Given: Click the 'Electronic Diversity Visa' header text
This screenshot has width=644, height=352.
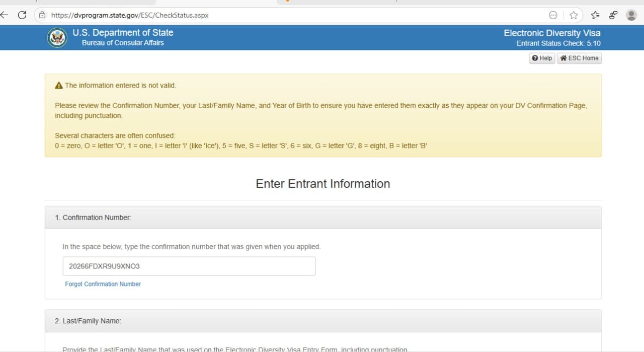Looking at the screenshot, I should [x=552, y=33].
